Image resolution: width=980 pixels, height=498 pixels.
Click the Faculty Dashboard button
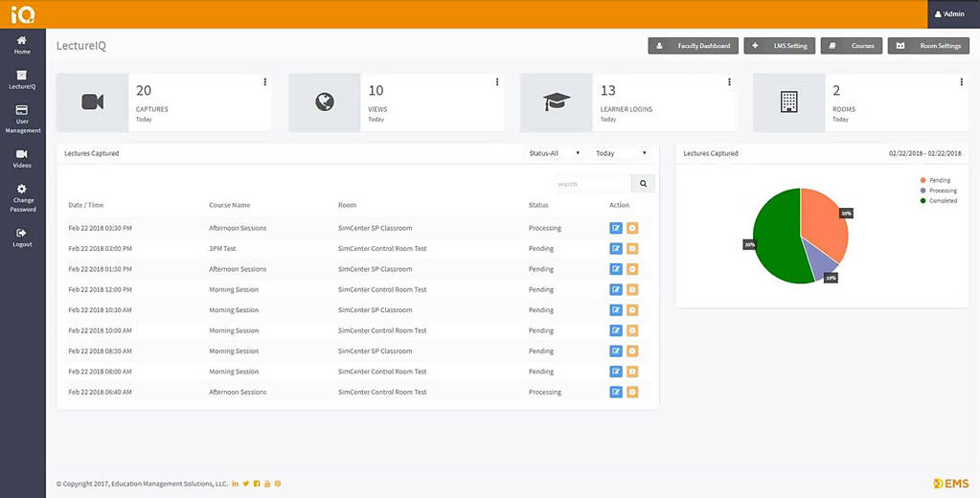693,46
